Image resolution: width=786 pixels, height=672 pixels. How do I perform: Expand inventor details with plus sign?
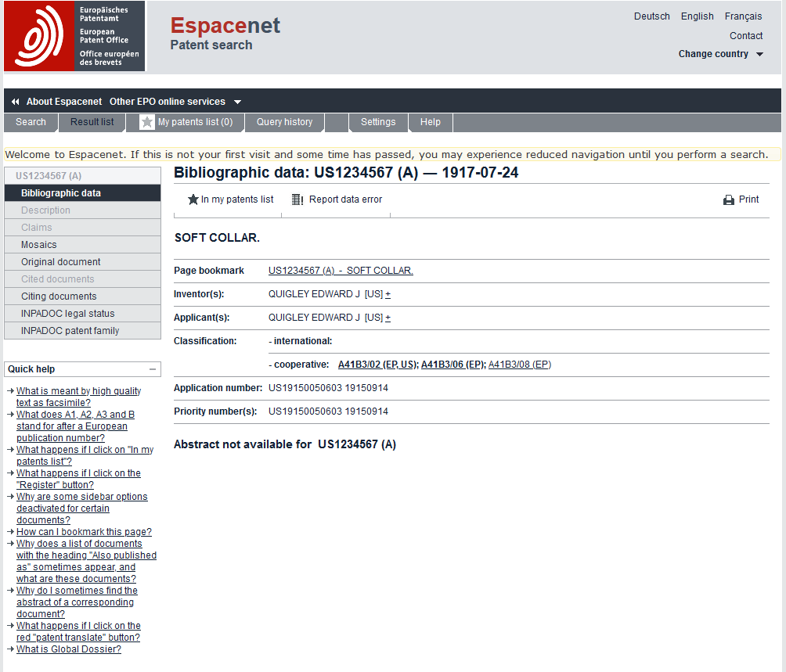(388, 294)
